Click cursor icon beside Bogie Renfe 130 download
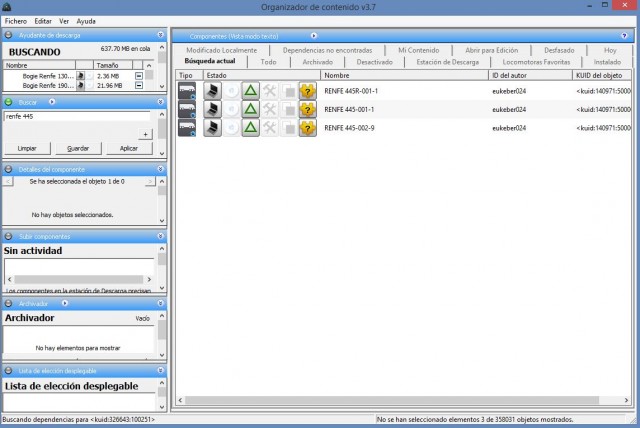The width and height of the screenshot is (640, 428). point(80,88)
